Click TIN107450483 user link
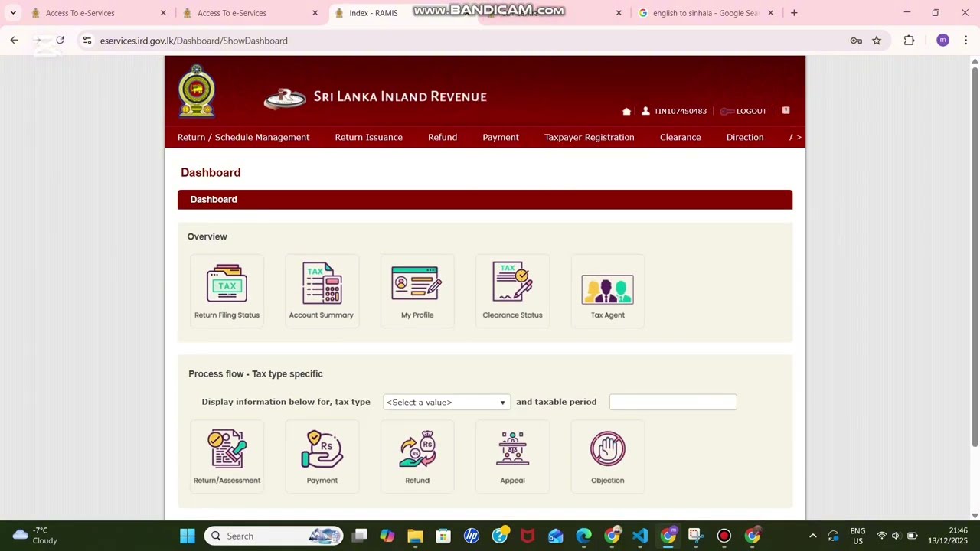The height and width of the screenshot is (551, 980). tap(680, 111)
